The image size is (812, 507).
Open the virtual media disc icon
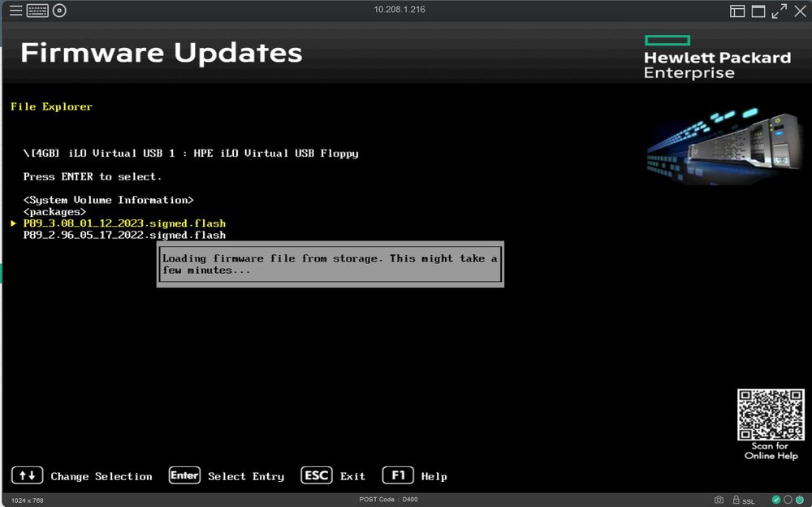pyautogui.click(x=58, y=11)
